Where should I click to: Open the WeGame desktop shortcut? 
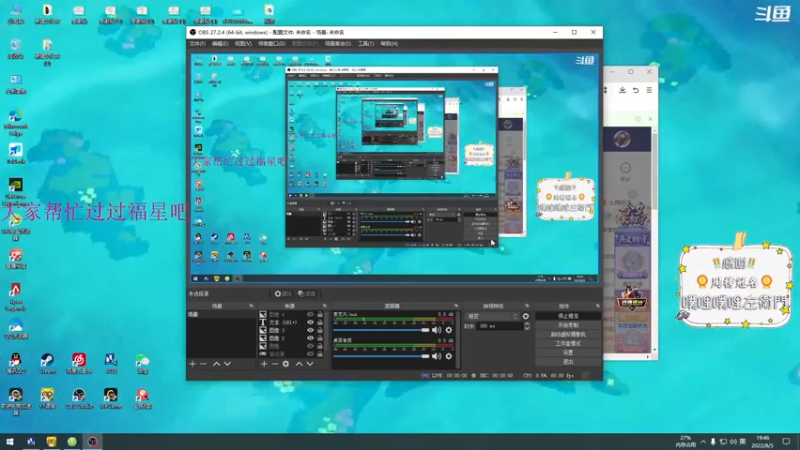110,398
